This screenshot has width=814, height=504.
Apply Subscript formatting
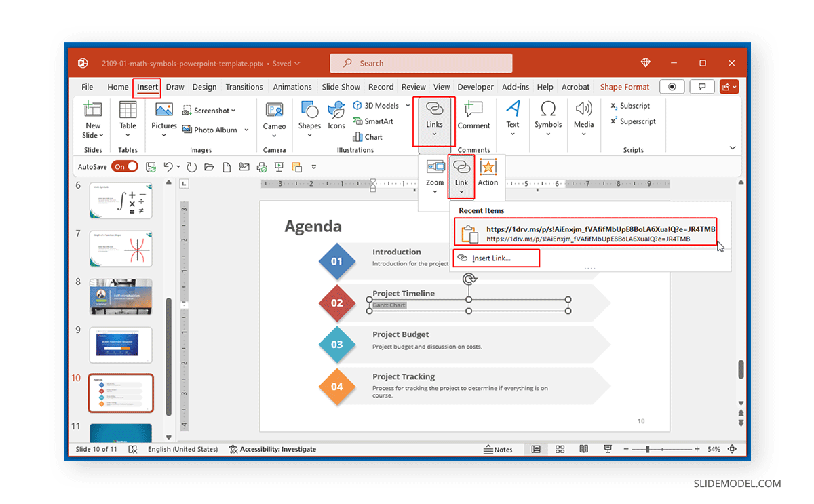tap(629, 106)
